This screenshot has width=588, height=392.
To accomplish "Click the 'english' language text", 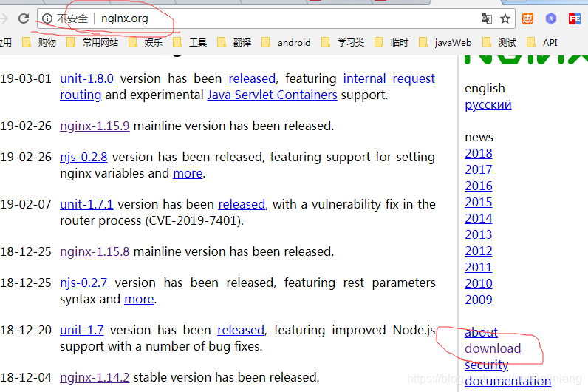I will point(485,88).
